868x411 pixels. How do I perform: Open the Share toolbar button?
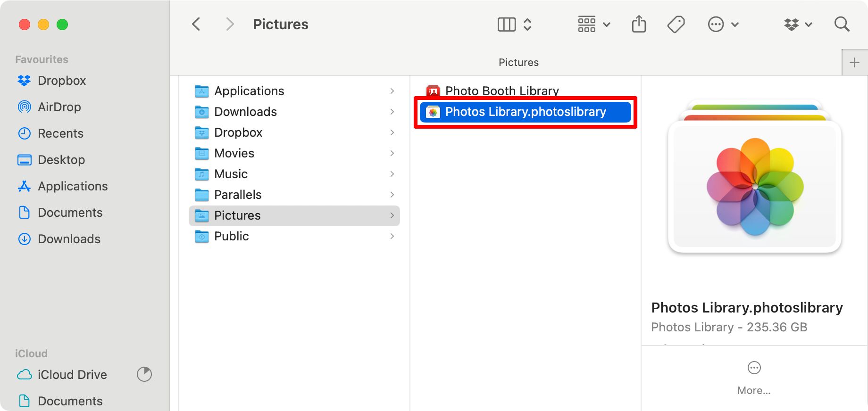click(639, 24)
